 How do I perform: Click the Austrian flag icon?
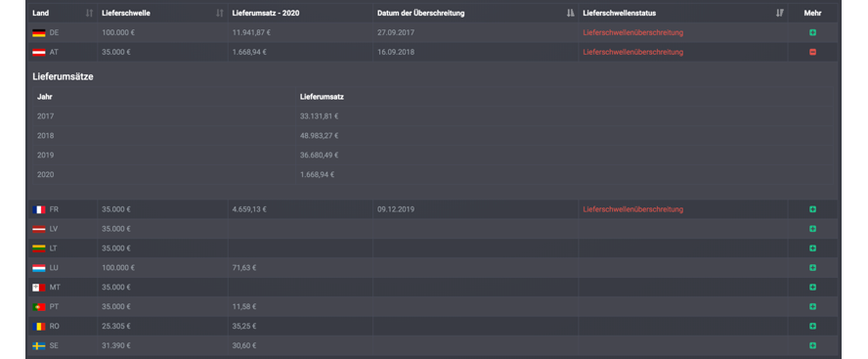point(39,53)
